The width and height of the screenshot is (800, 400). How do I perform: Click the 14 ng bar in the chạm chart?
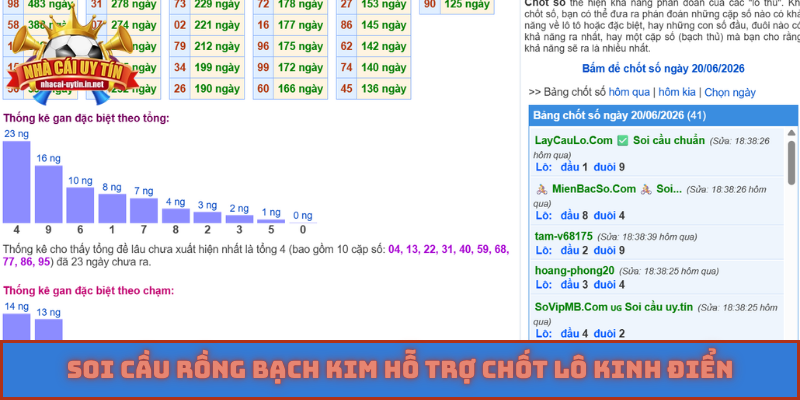(x=16, y=327)
